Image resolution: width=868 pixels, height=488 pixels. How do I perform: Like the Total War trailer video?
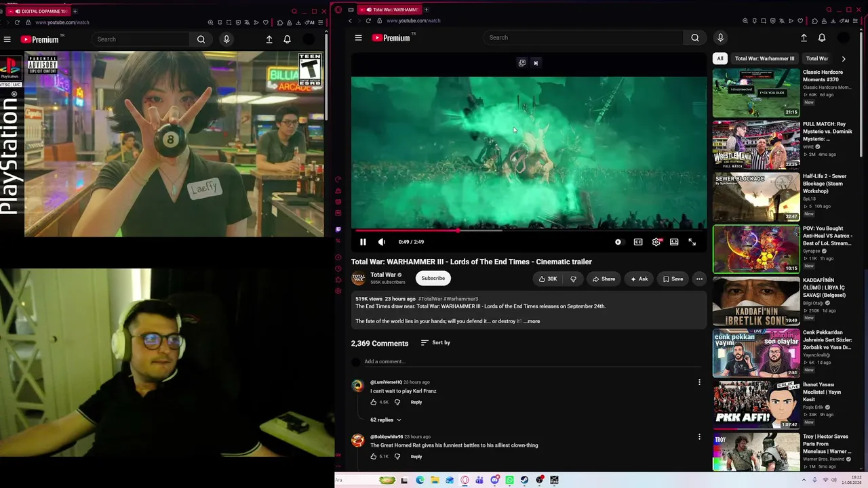point(549,279)
